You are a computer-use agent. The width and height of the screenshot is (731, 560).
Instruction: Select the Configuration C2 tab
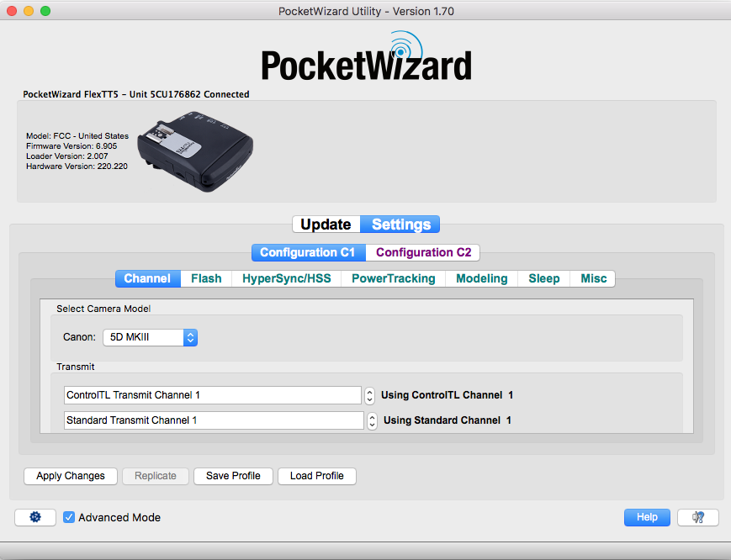click(x=423, y=252)
